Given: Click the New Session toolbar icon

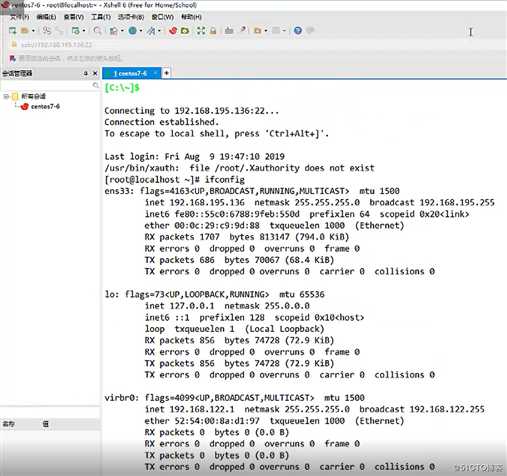Looking at the screenshot, I should 12,31.
